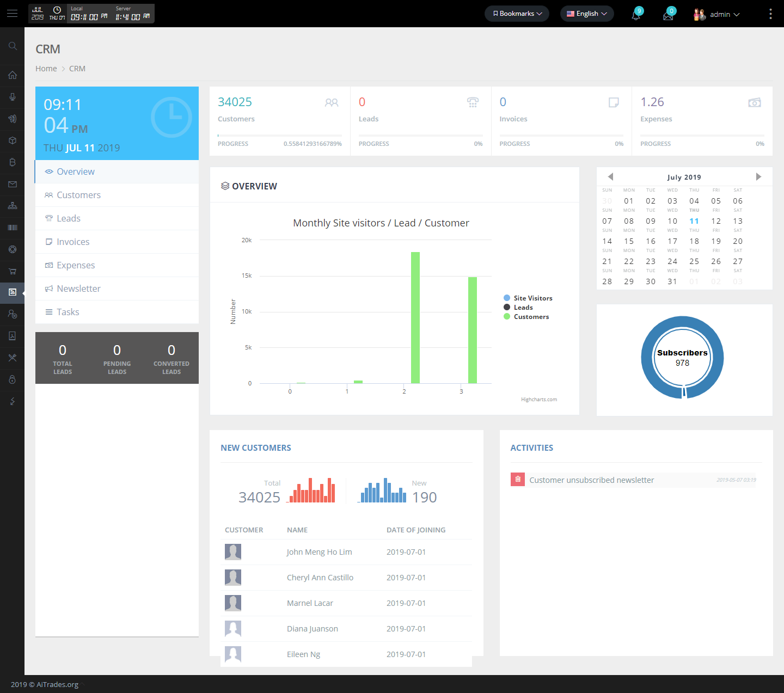The width and height of the screenshot is (784, 693).
Task: Select Invoices from the CRM menu
Action: 72,241
